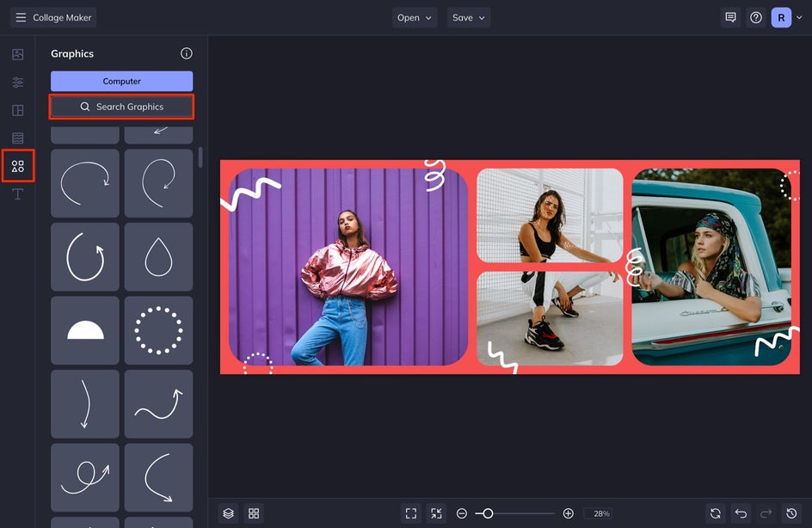Viewport: 812px width, 528px height.
Task: Show Graphics panel info
Action: (x=187, y=53)
